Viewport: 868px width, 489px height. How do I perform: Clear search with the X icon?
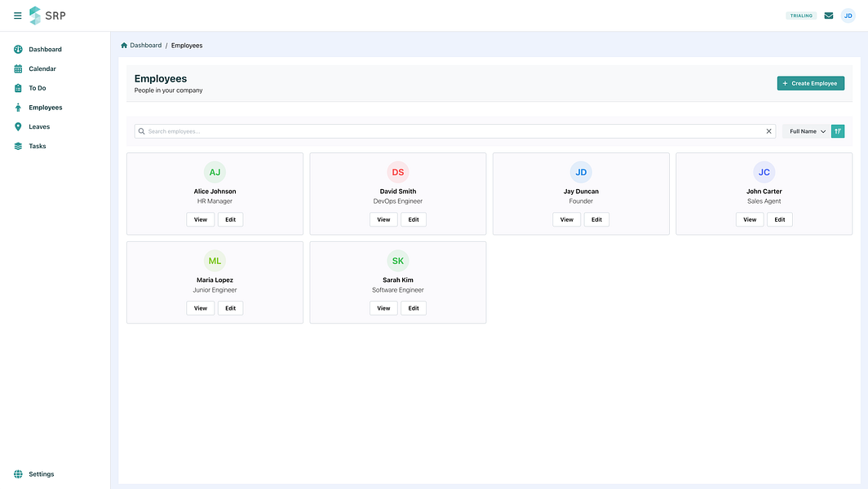coord(769,131)
